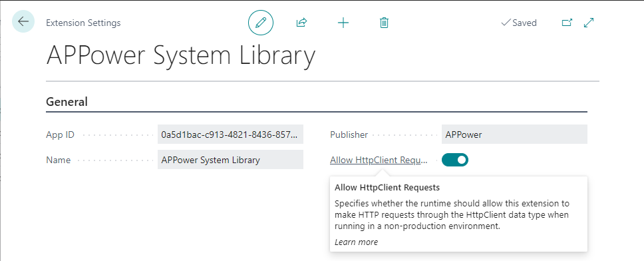The width and height of the screenshot is (644, 261).
Task: Delete the record via the trash icon
Action: point(384,23)
